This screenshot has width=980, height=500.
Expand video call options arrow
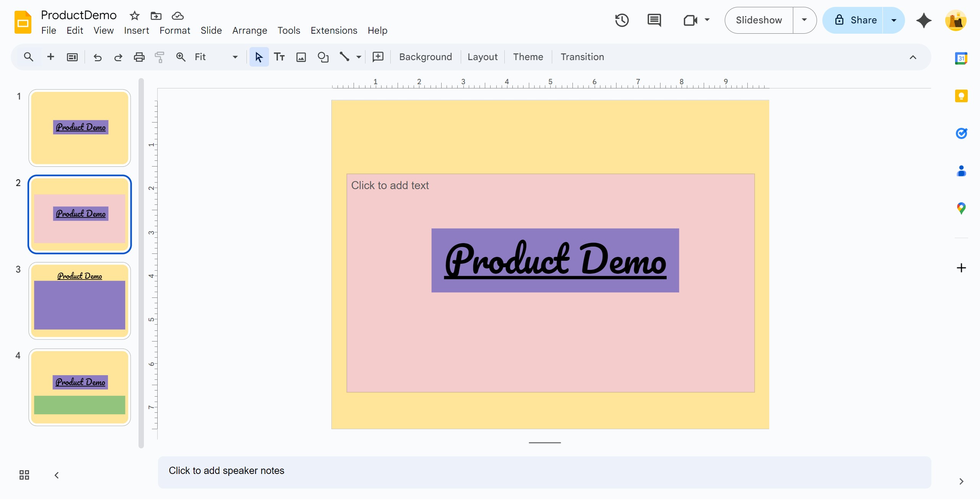pyautogui.click(x=707, y=20)
